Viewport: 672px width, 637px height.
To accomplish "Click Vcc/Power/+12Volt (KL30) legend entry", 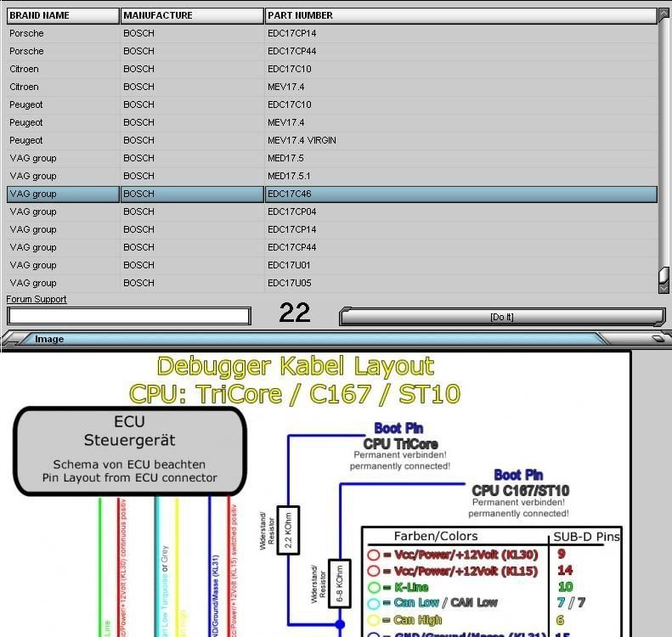I will (x=453, y=555).
